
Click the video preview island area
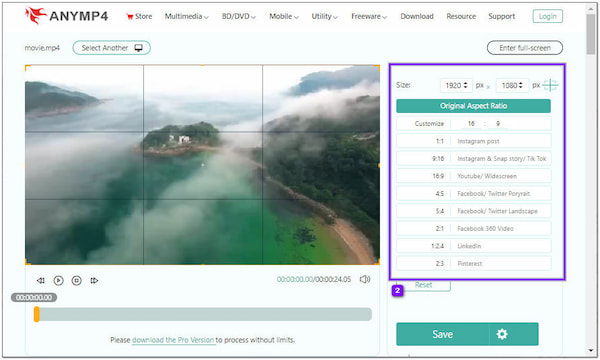point(181,138)
